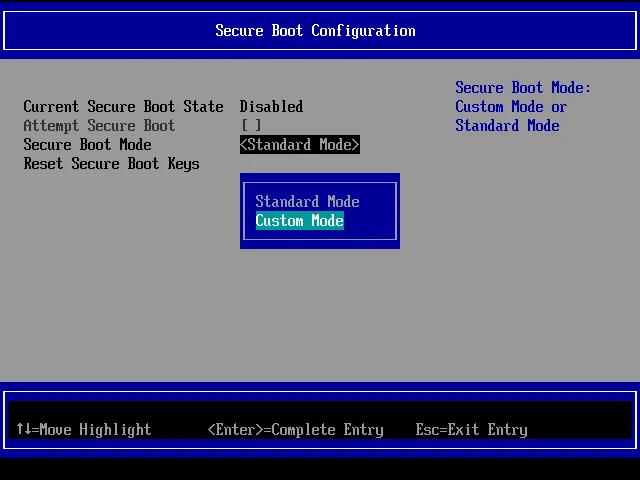Click the Secure Boot Configuration title
The height and width of the screenshot is (480, 640).
pyautogui.click(x=315, y=30)
